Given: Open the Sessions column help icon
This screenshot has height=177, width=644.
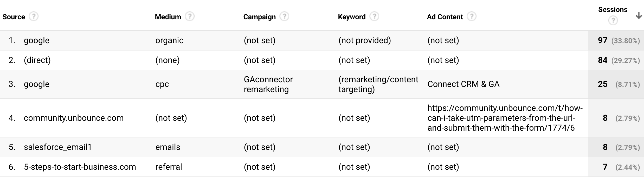Looking at the screenshot, I should 613,20.
